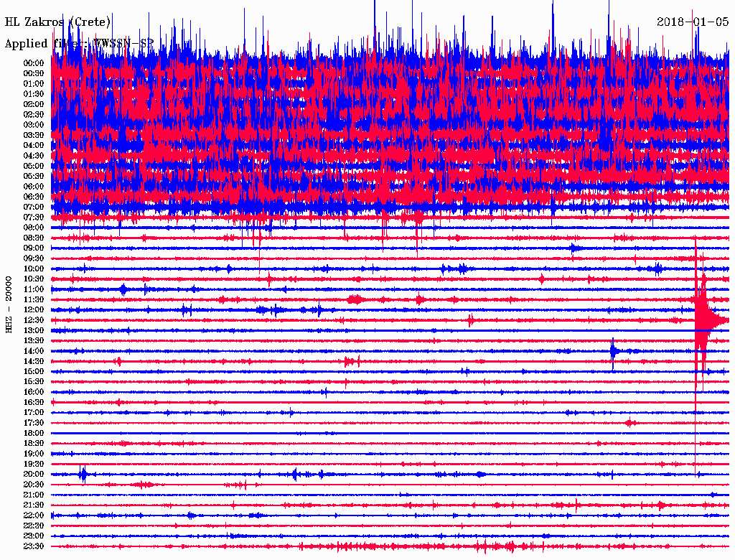Select the 21:30 time label
Viewport: 735px width, 560px height.
pyautogui.click(x=34, y=505)
